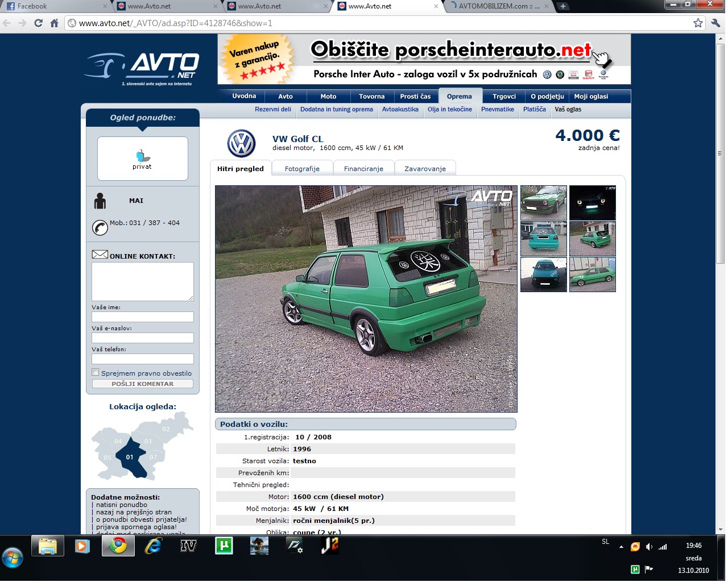Open Trgovci navigation item
This screenshot has height=582, width=728.
(504, 97)
